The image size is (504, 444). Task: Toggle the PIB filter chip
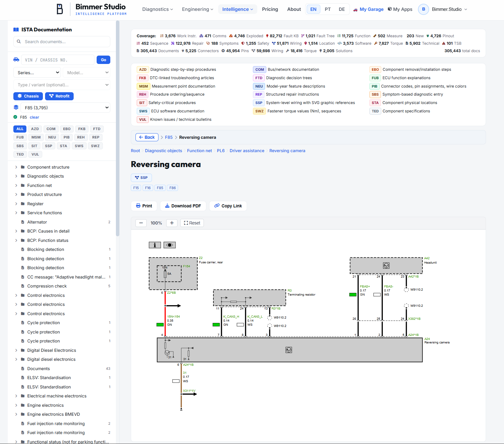coord(66,137)
